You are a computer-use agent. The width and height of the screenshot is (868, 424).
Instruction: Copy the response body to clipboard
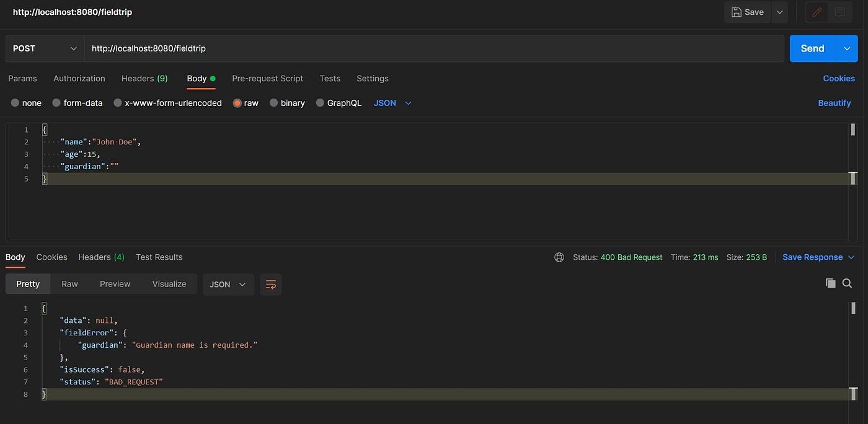tap(831, 283)
